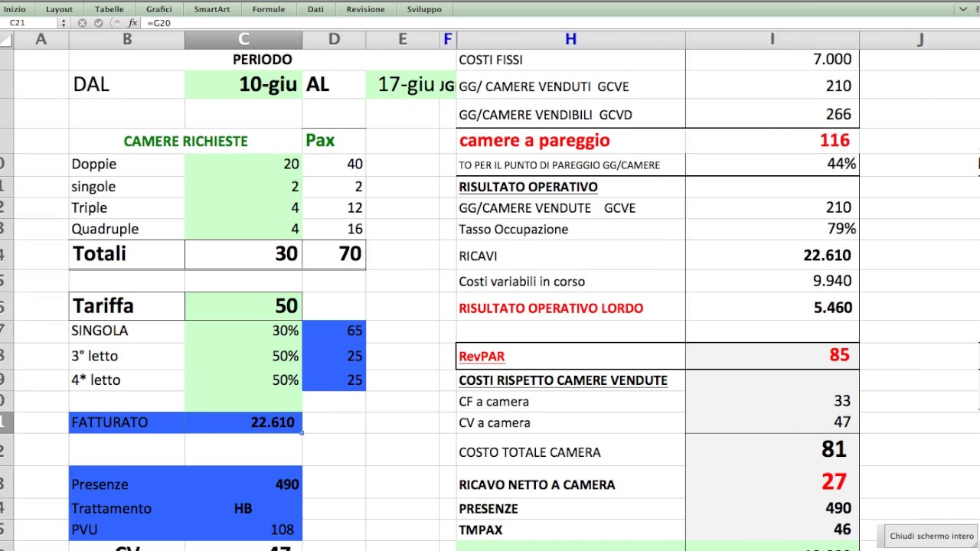Click the Chiudi schermo intero button

tap(932, 536)
